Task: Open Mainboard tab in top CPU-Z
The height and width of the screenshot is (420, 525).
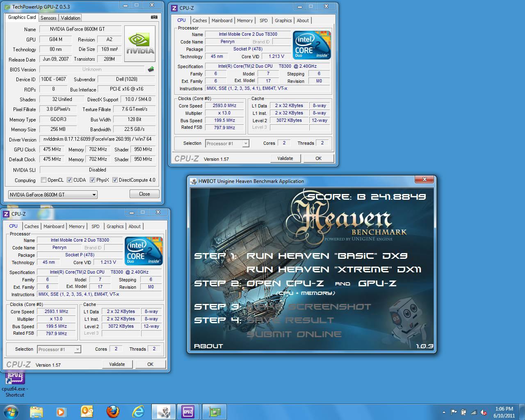Action: [x=222, y=21]
